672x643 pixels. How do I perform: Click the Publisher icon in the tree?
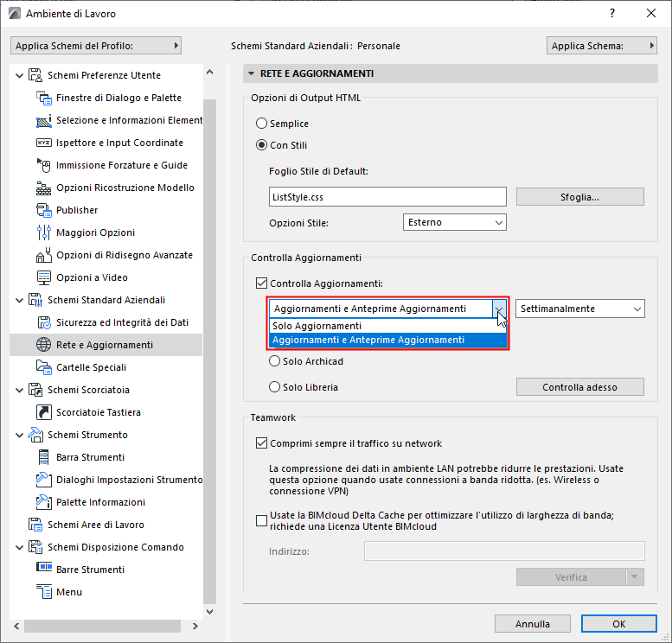coord(44,210)
